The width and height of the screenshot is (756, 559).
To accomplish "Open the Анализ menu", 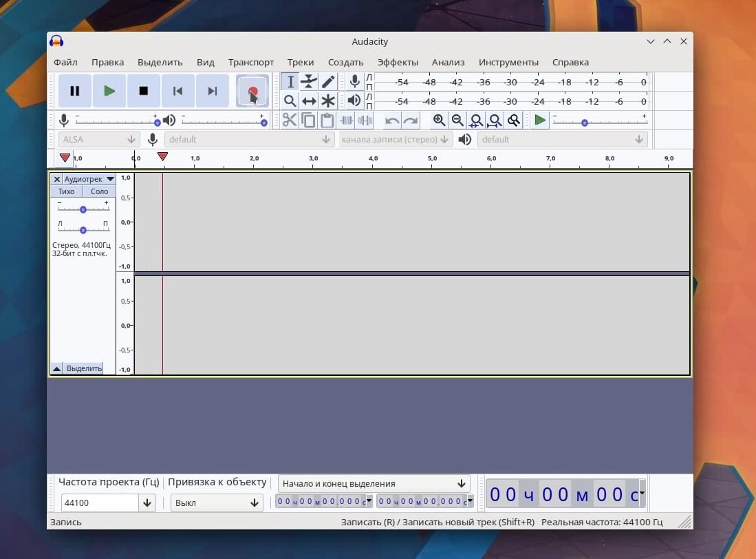I will (x=449, y=62).
